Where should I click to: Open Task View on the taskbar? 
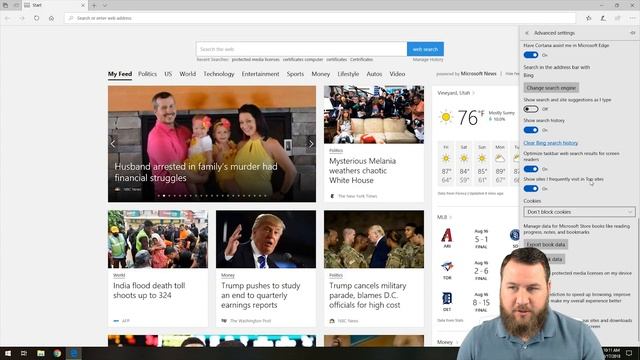tap(24, 353)
